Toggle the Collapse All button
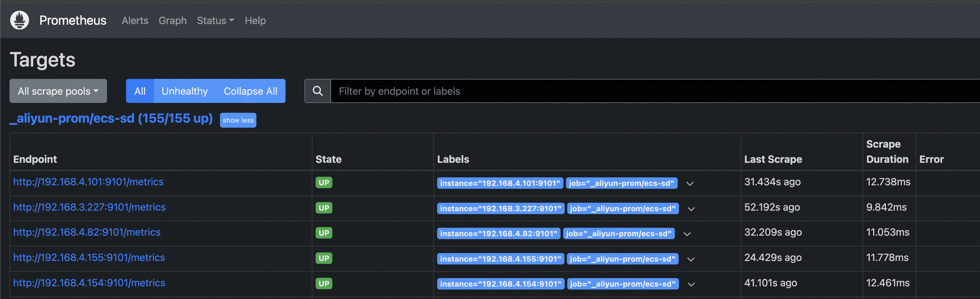 (x=250, y=91)
